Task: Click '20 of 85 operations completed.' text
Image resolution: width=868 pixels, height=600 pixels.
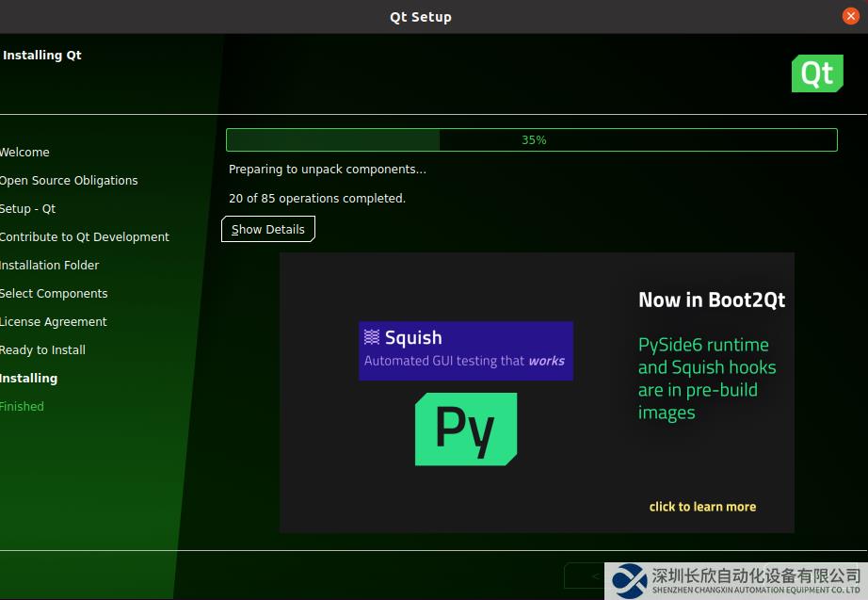Action: pos(317,198)
